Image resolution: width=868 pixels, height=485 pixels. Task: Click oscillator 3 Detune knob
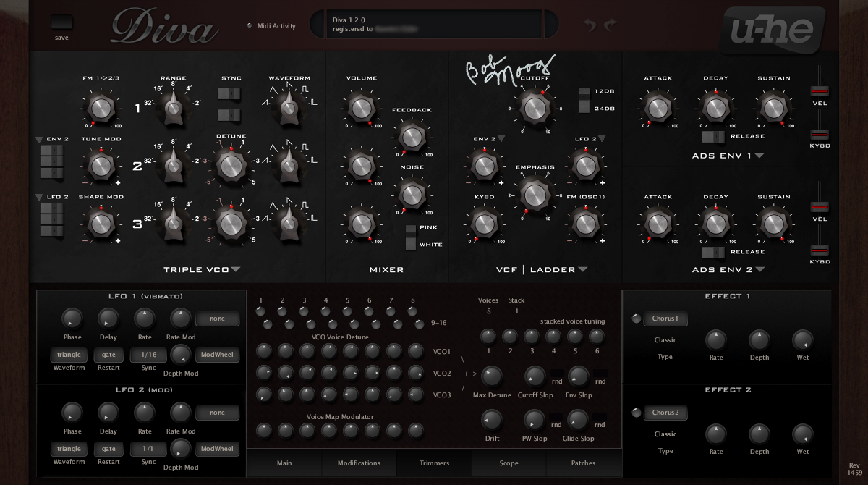coord(231,224)
